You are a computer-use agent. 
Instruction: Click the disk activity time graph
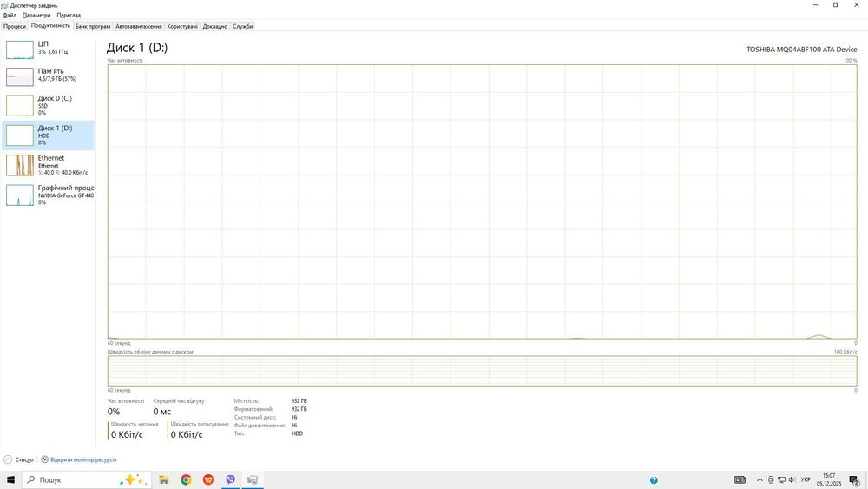[x=482, y=202]
